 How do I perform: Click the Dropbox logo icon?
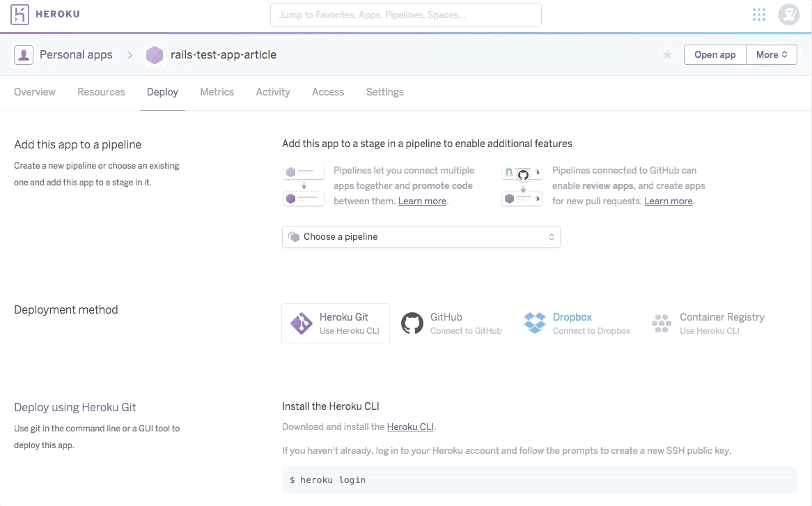tap(534, 323)
